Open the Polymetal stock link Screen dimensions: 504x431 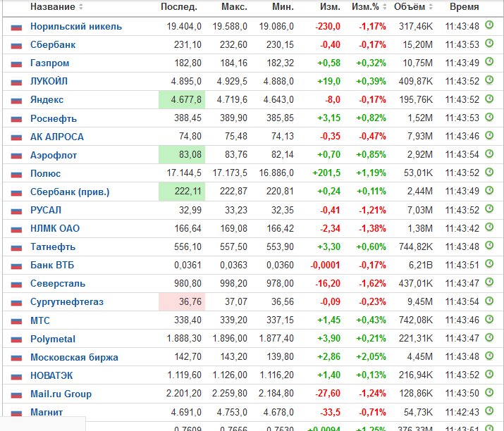(53, 339)
